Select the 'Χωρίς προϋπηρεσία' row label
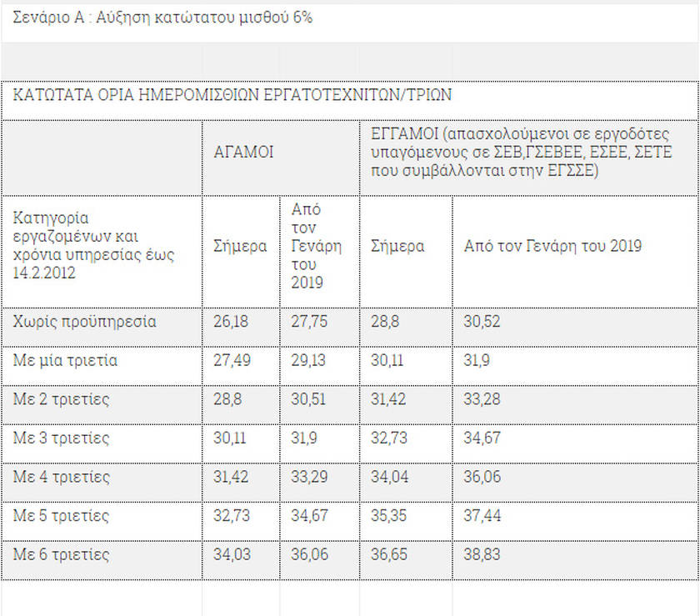The image size is (700, 616). [84, 322]
